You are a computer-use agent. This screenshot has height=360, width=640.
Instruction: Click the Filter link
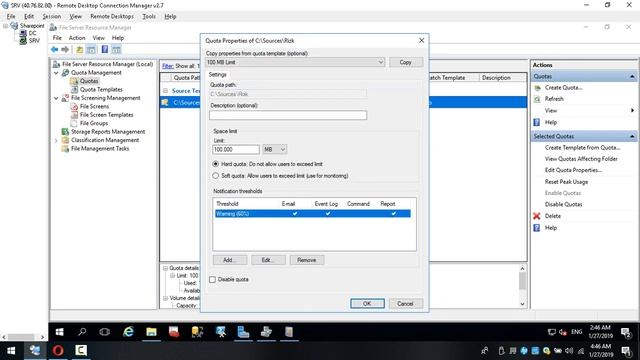pos(167,66)
